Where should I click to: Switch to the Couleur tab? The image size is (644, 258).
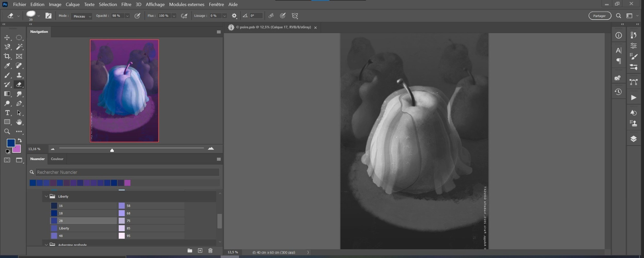[x=57, y=159]
